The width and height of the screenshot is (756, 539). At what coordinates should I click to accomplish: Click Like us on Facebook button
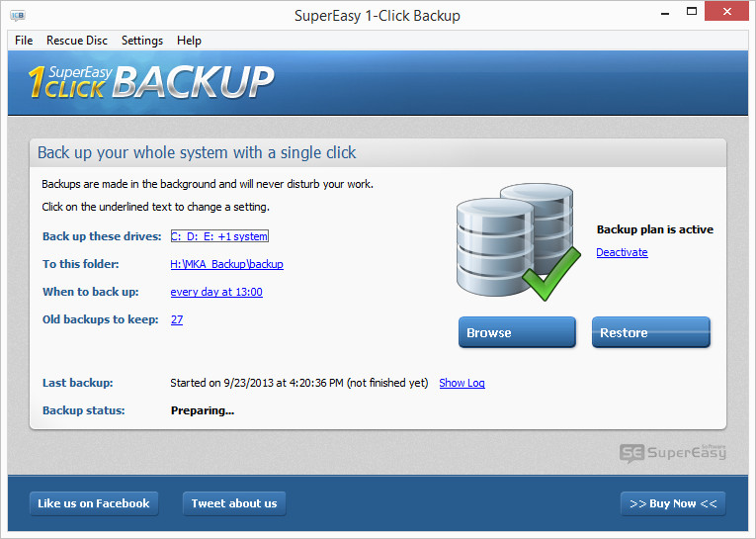point(94,503)
